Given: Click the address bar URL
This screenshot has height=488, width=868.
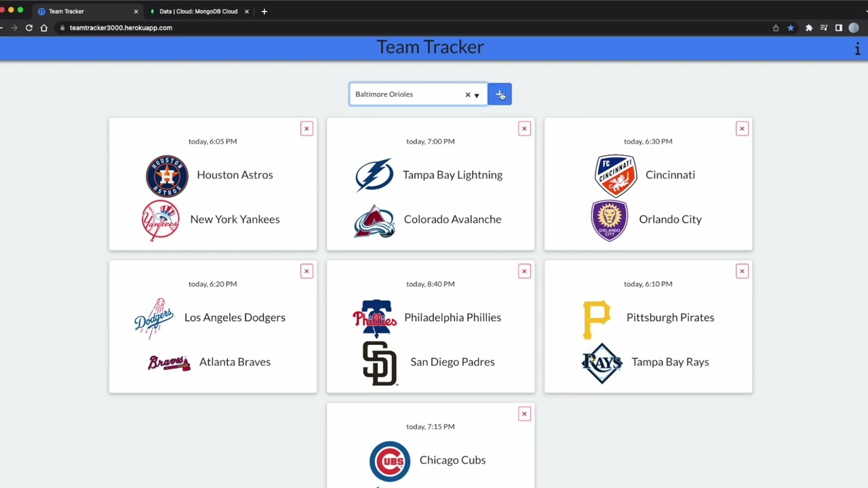Looking at the screenshot, I should tap(121, 28).
